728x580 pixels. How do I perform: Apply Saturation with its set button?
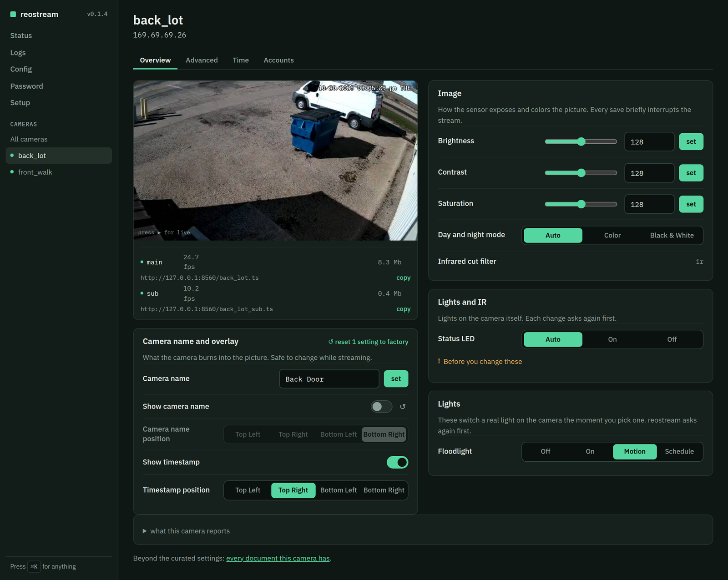pos(691,204)
